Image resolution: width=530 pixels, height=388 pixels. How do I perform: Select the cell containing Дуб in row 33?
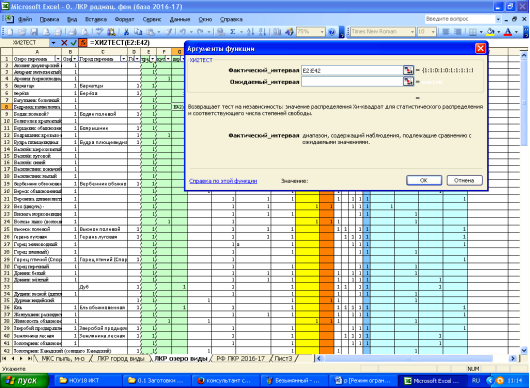click(103, 287)
